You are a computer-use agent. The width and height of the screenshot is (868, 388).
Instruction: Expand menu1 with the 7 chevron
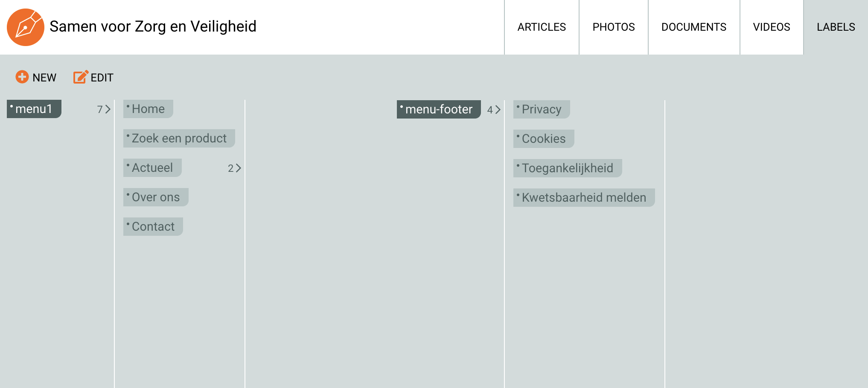(x=104, y=110)
